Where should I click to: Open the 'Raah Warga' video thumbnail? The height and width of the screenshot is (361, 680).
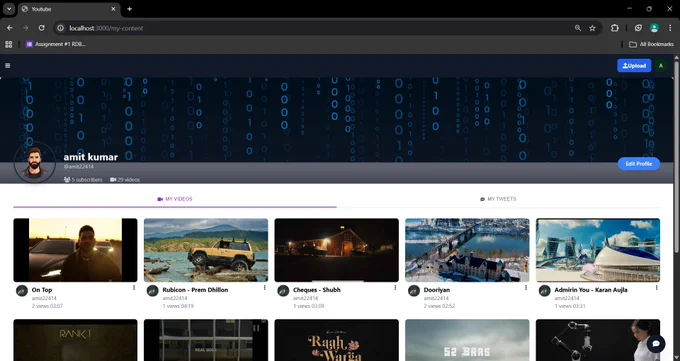coord(337,340)
